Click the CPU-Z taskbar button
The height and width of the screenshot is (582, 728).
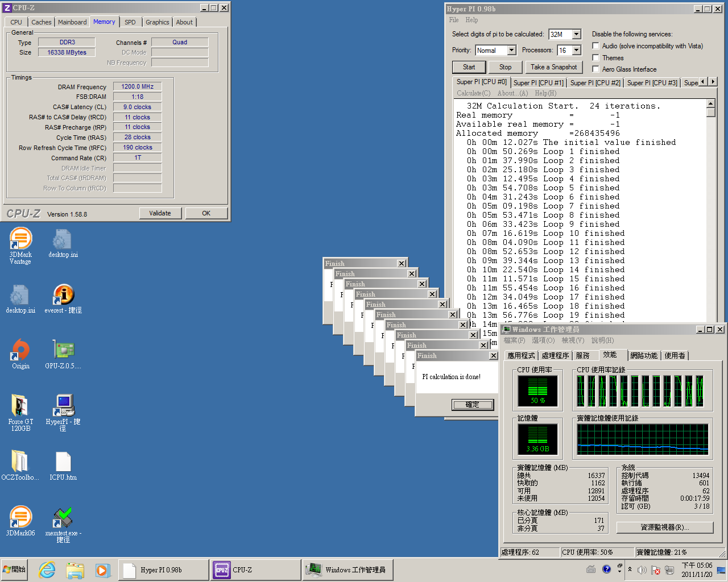(256, 570)
